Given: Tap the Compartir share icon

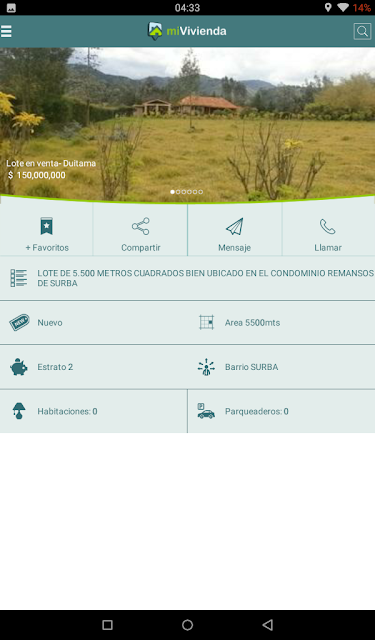Looking at the screenshot, I should point(140,226).
